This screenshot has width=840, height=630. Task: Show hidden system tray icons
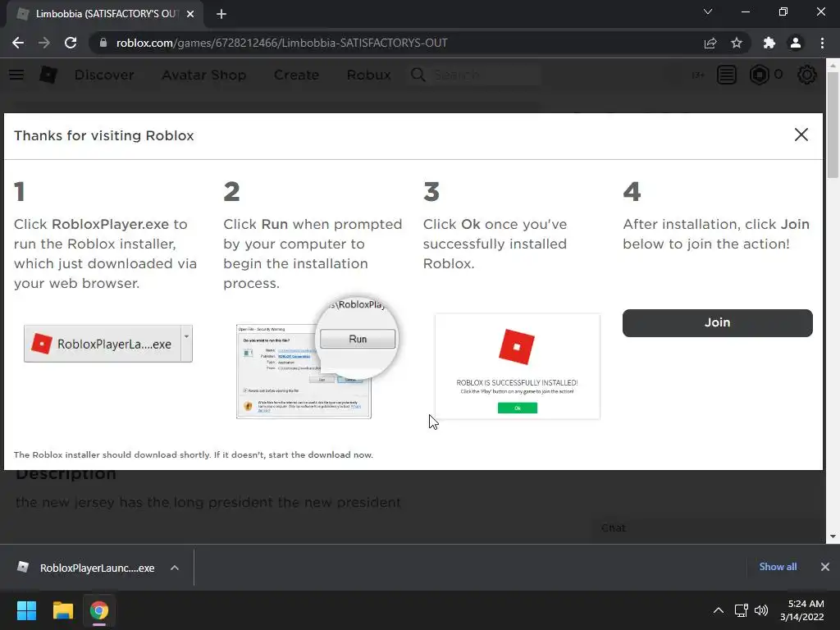[719, 610]
